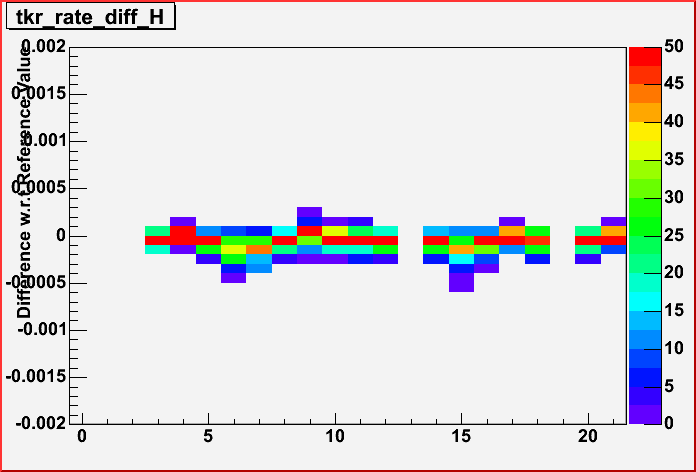The width and height of the screenshot is (696, 472).
Task: Click the y-axis tick label -0.002
Action: click(38, 423)
